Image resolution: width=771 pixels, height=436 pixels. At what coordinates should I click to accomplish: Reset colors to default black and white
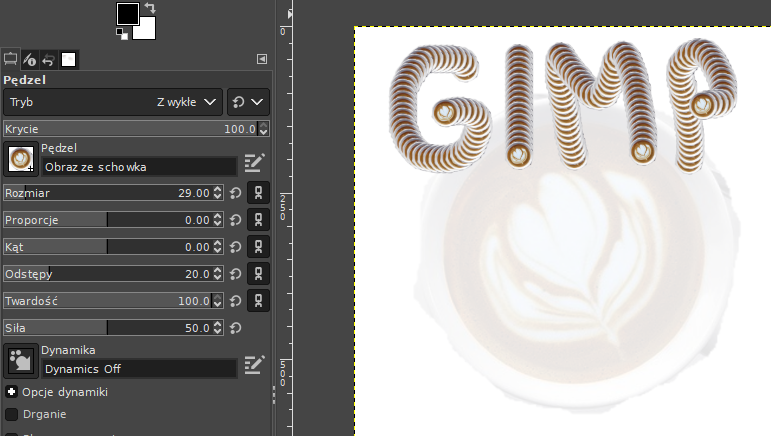(x=121, y=33)
